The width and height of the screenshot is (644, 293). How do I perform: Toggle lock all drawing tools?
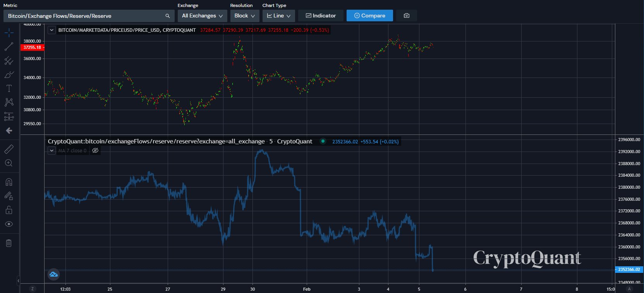click(x=9, y=210)
